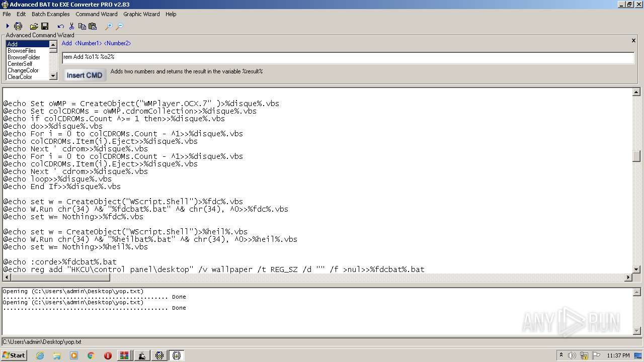Click the first 'Opening (C:\Users\admin\Desktop\yop.txt)' log line
The image size is (644, 362).
pos(73,292)
